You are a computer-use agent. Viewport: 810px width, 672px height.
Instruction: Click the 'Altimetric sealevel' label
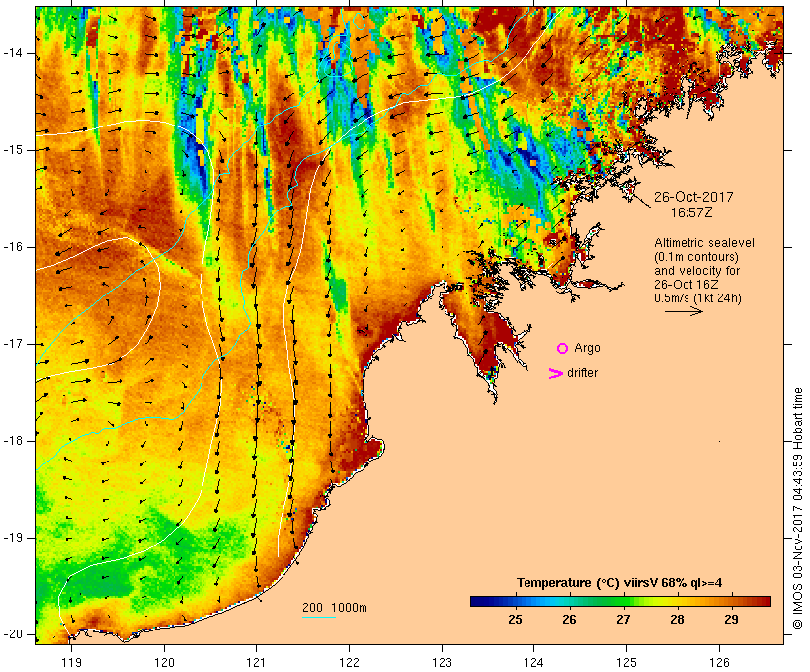coord(704,243)
